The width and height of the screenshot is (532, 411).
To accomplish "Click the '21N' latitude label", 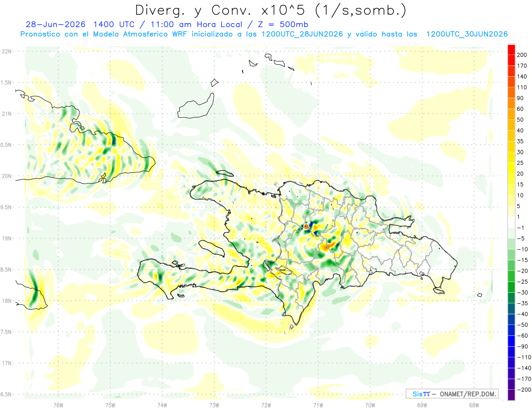I will click(7, 114).
